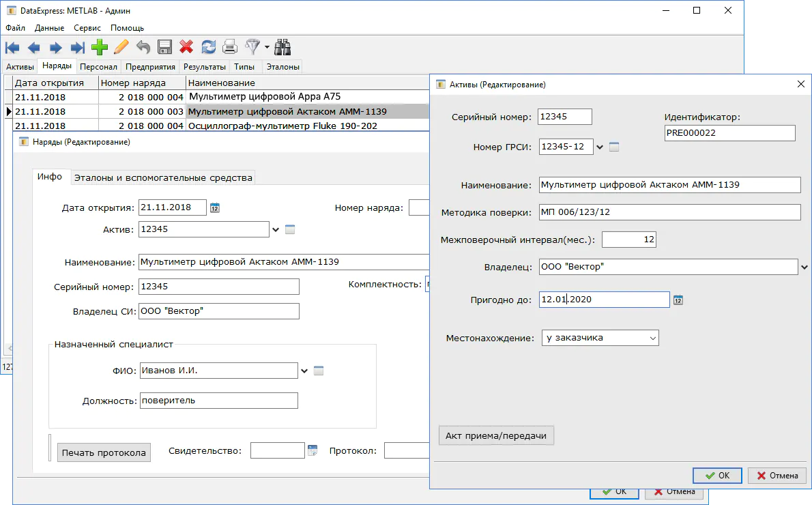
Task: Search with binoculars icon
Action: [x=282, y=47]
